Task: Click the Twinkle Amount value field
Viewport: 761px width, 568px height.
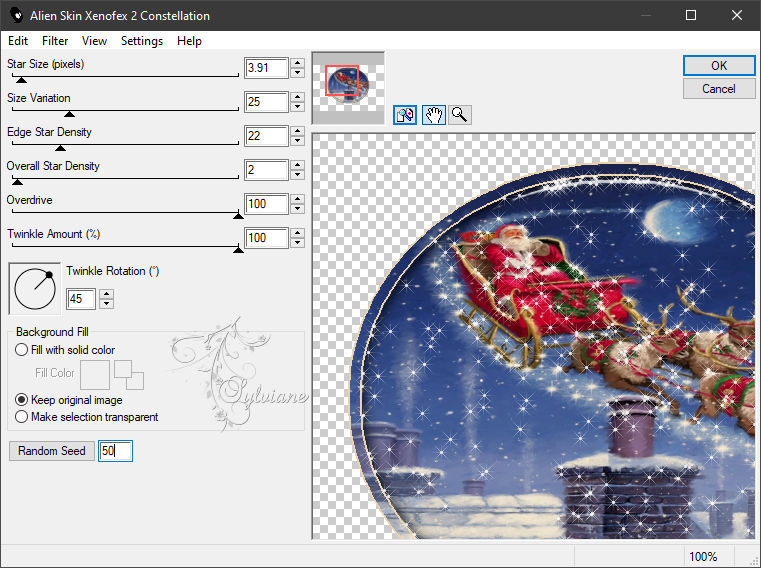Action: click(x=266, y=238)
